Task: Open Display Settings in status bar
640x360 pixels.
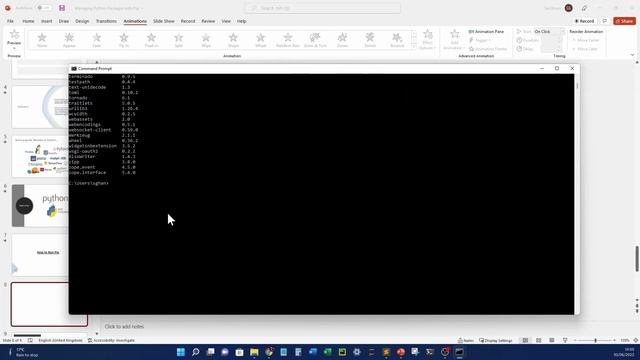Action: (496, 340)
